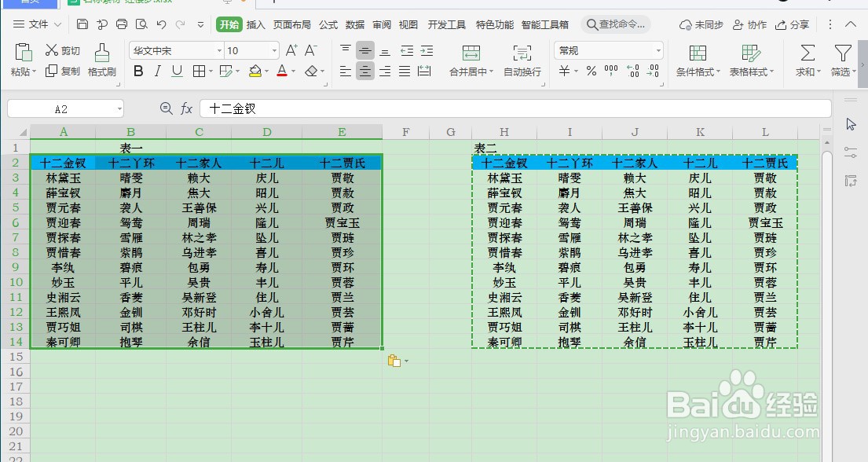Open font name dropdown 华文中宋
Viewport: 868px width, 462px height.
(219, 51)
